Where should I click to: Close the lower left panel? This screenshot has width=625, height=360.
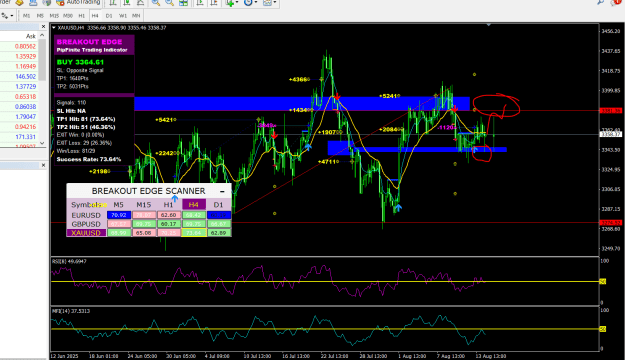coord(43,165)
